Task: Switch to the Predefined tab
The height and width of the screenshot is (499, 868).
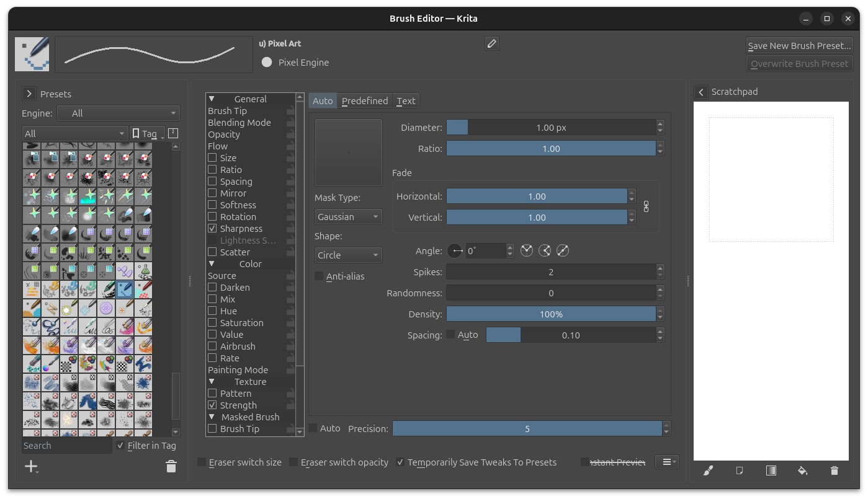Action: (x=365, y=101)
